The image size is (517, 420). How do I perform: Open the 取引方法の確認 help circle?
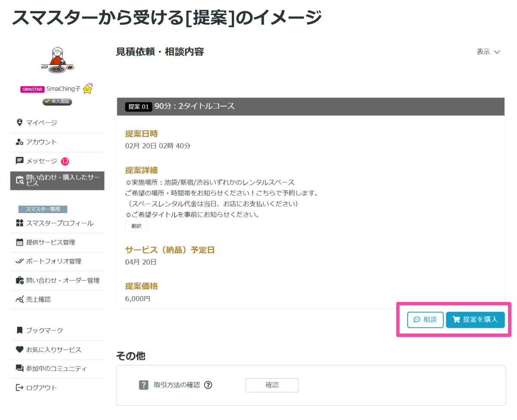[208, 385]
